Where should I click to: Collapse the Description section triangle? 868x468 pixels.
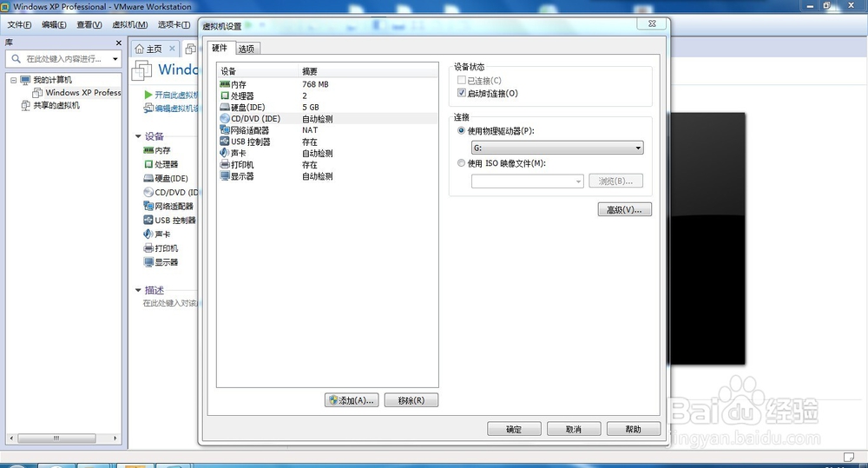[138, 290]
